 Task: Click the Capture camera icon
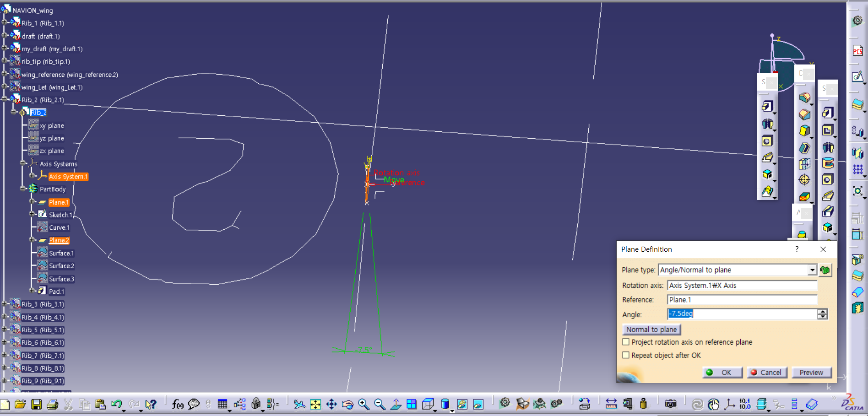tap(671, 404)
